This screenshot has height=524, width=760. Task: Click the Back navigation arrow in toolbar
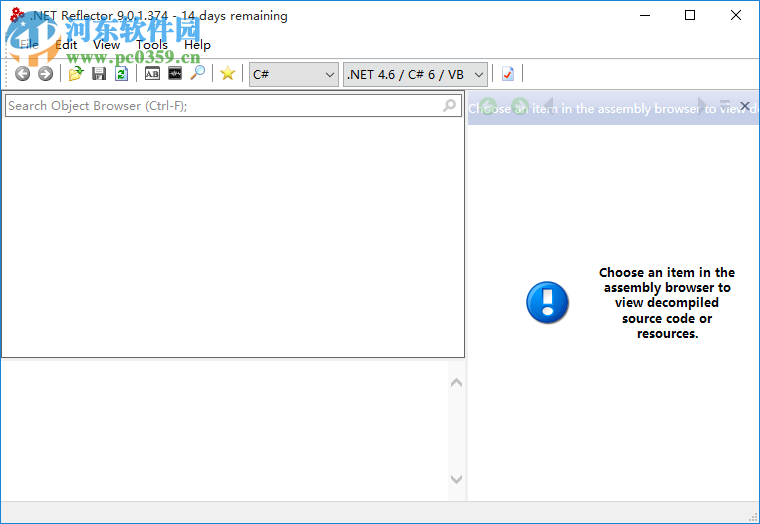(22, 74)
